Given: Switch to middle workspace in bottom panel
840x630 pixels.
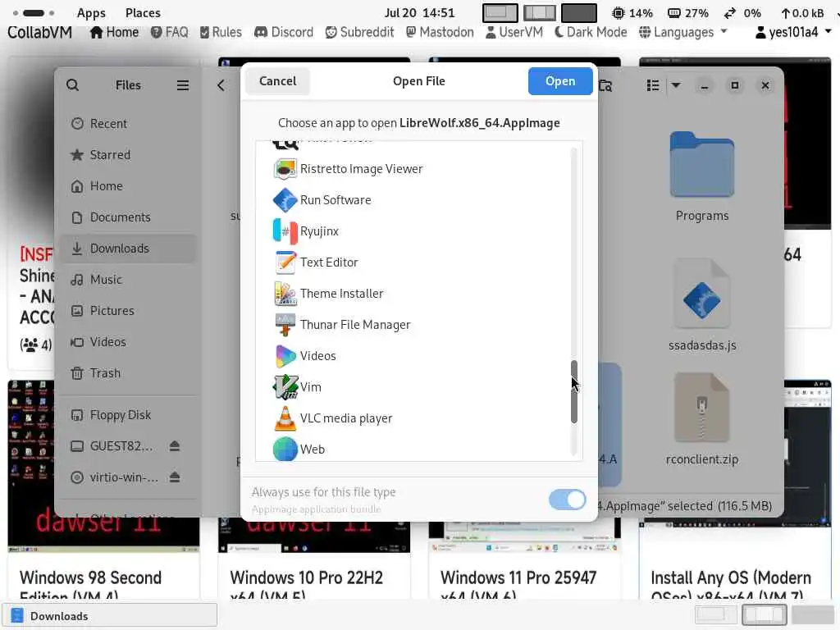Looking at the screenshot, I should click(765, 615).
